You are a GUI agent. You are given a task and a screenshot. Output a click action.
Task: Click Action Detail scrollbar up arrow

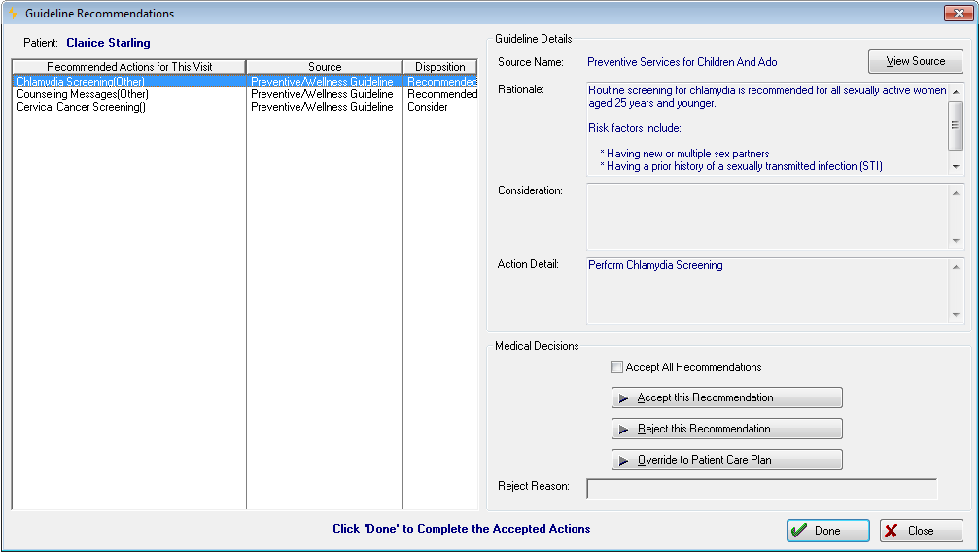point(955,267)
